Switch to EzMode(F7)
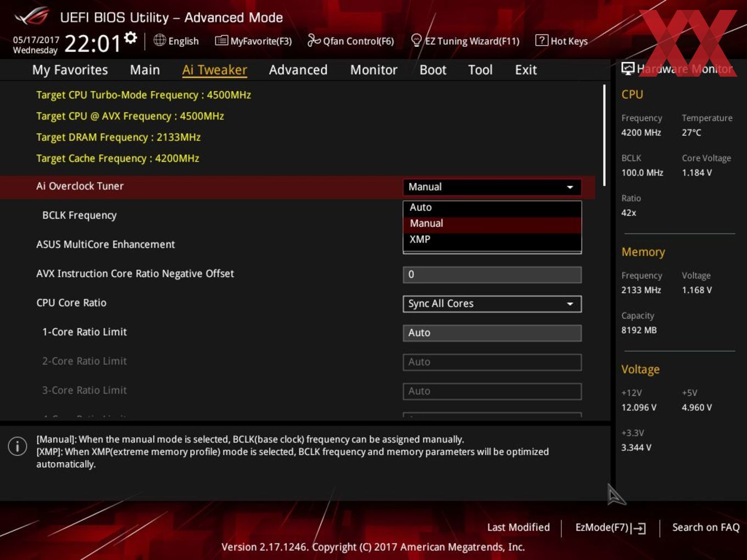The height and width of the screenshot is (560, 747). (602, 527)
